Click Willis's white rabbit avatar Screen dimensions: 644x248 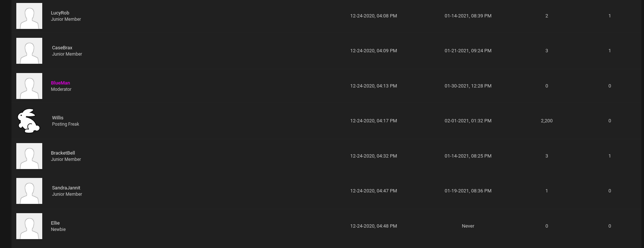pyautogui.click(x=29, y=121)
